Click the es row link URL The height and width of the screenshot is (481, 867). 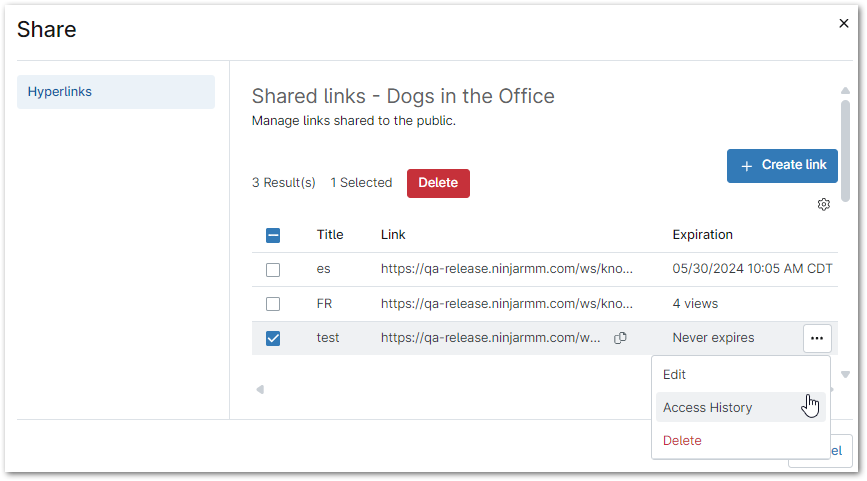(506, 269)
